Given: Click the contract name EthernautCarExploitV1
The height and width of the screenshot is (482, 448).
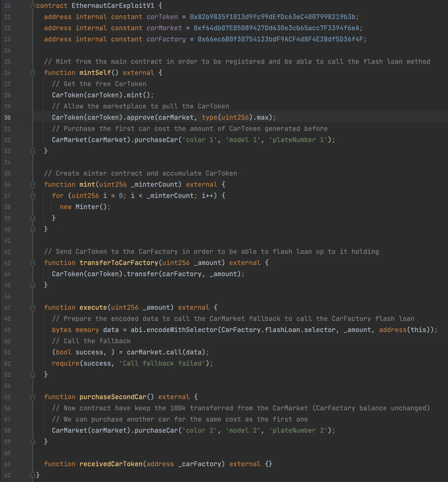Looking at the screenshot, I should tap(113, 6).
